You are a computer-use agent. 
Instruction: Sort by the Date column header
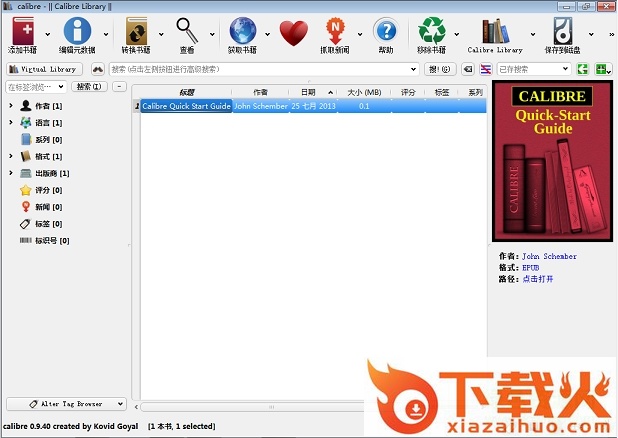(x=313, y=93)
